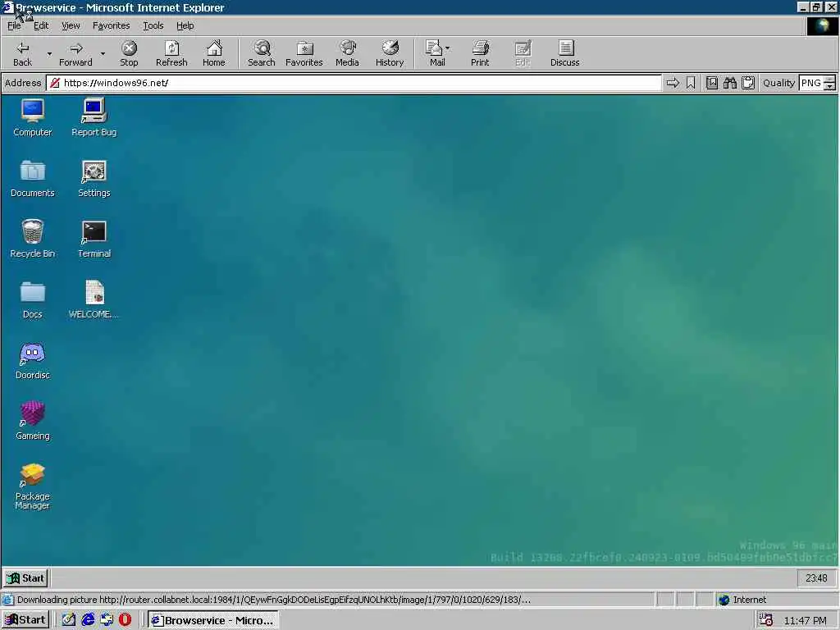The image size is (840, 630).
Task: Show the History pane
Action: point(390,53)
